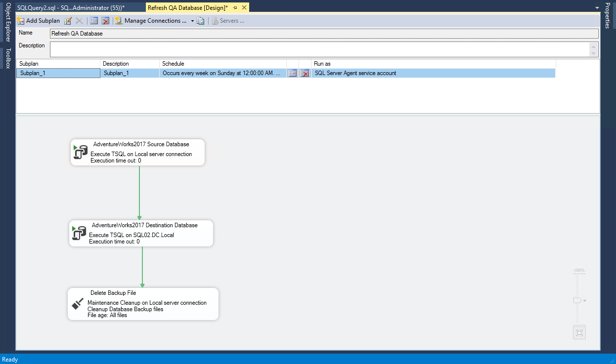
Task: Click the Add Subplan toolbar button
Action: tap(39, 21)
